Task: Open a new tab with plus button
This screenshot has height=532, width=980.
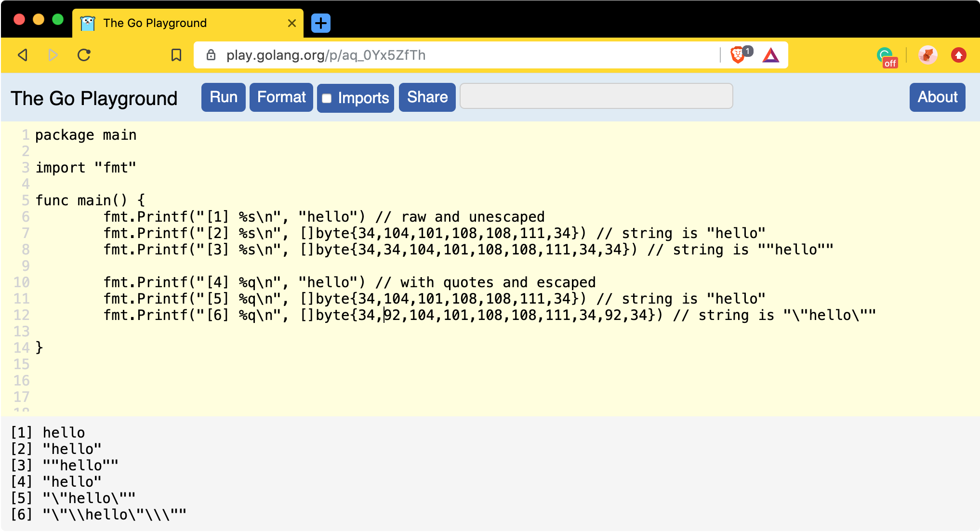Action: pyautogui.click(x=321, y=23)
